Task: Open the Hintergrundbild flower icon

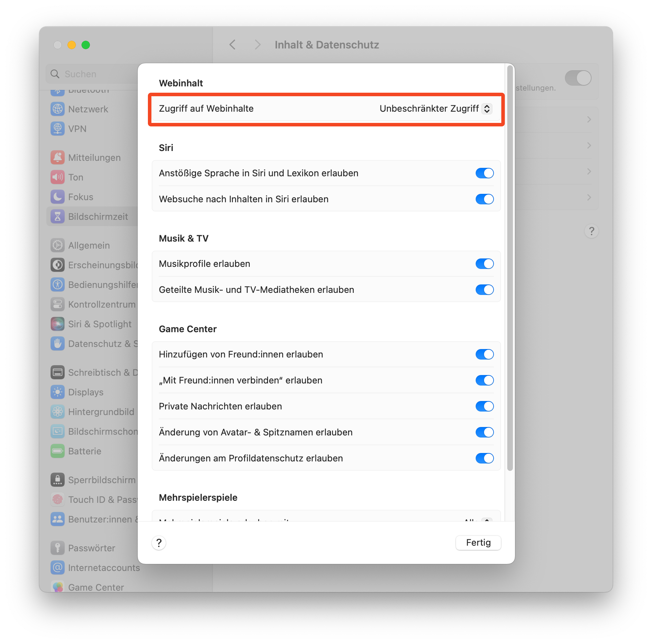Action: [58, 412]
